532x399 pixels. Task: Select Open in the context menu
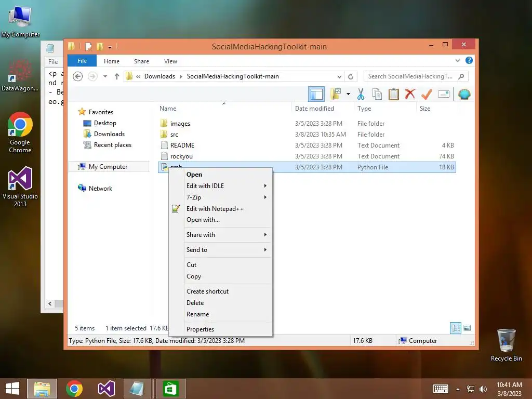[x=220, y=175]
